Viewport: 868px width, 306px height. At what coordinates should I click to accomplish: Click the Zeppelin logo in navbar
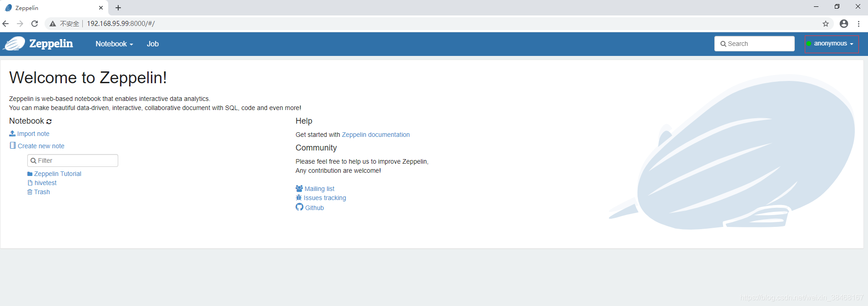click(x=38, y=44)
